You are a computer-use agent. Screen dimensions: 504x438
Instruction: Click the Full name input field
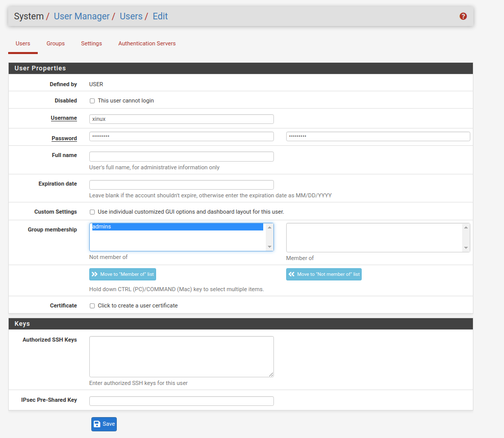pos(181,157)
